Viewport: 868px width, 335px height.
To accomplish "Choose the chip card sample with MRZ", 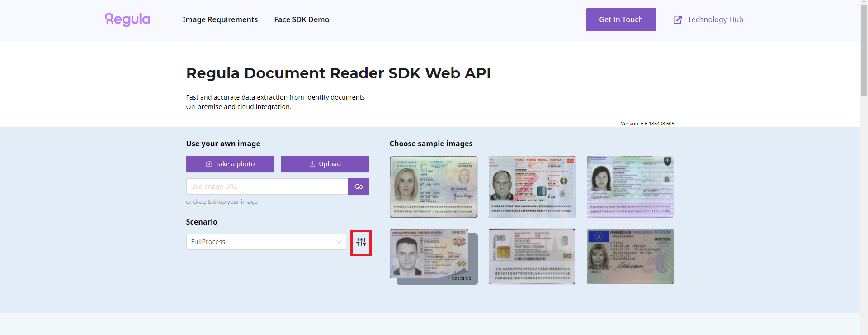I will [x=532, y=256].
